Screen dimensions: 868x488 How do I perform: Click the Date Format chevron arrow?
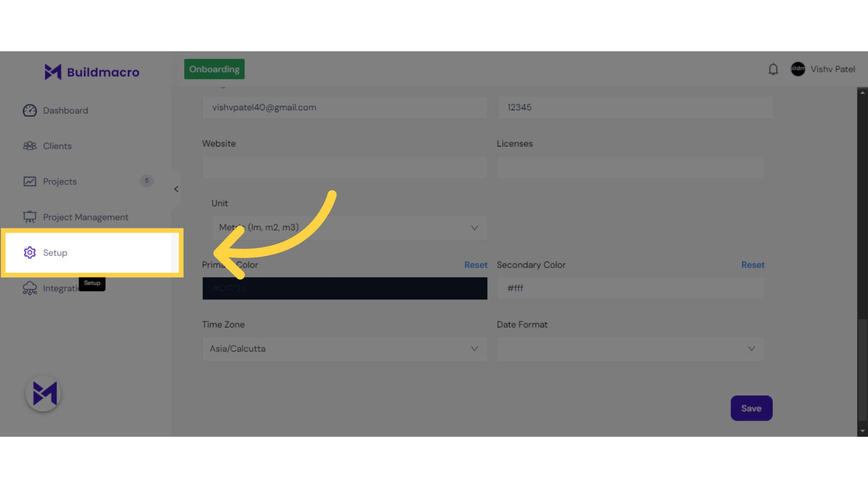point(751,349)
